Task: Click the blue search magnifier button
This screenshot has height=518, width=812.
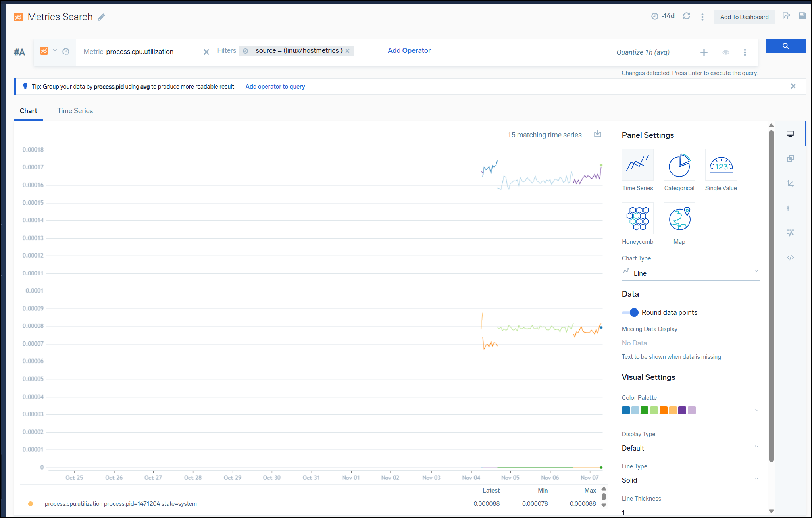Action: click(785, 46)
